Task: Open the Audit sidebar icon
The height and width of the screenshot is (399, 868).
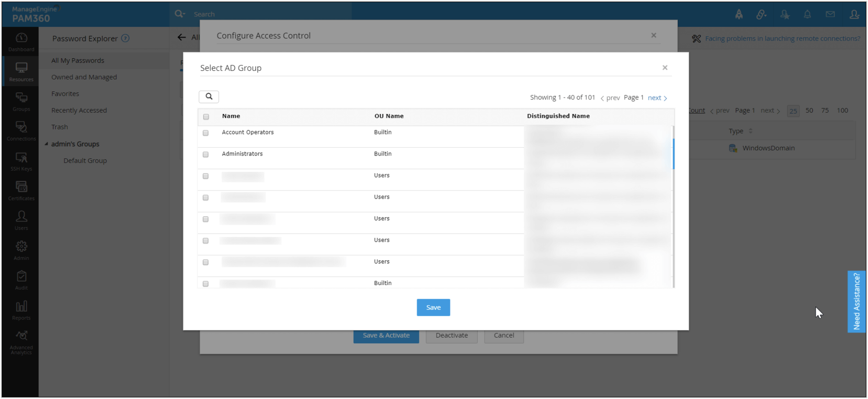Action: (21, 280)
